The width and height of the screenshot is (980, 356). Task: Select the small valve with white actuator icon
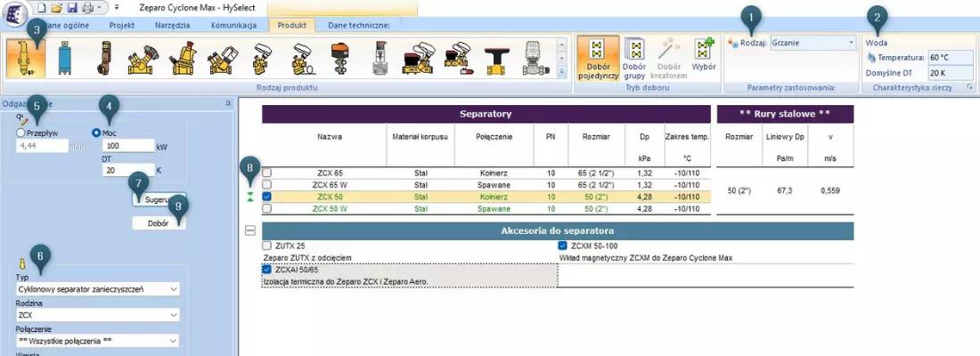click(263, 58)
